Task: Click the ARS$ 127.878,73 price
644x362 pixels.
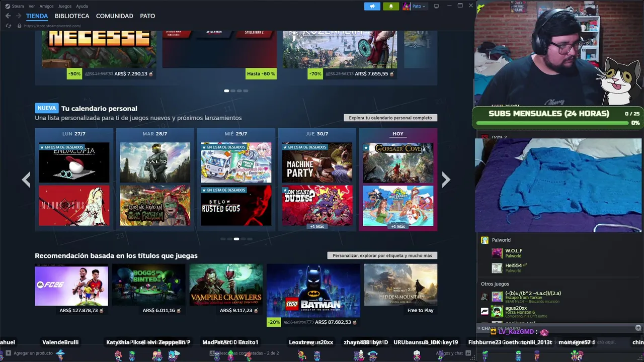Action: coord(78,311)
